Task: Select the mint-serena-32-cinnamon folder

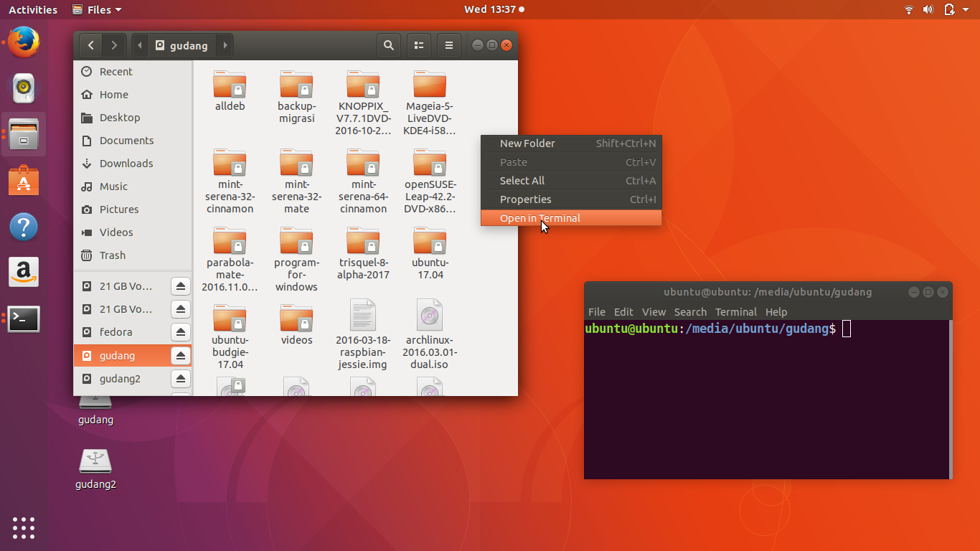Action: coord(230,182)
